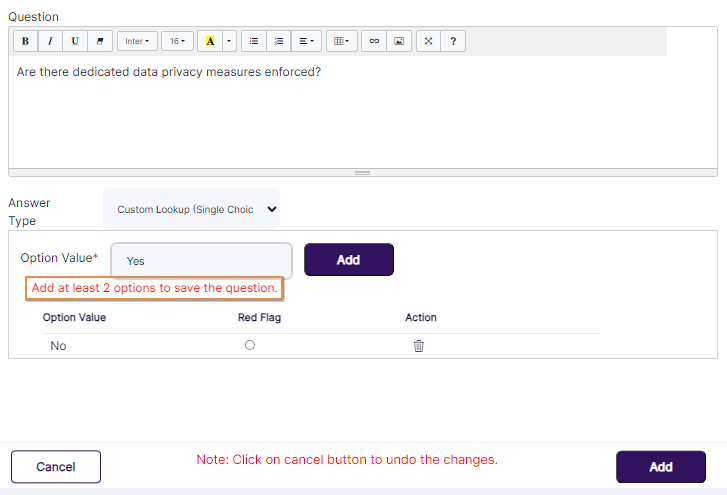Select the Red Flag radio for No
This screenshot has height=495, width=727.
pos(250,345)
